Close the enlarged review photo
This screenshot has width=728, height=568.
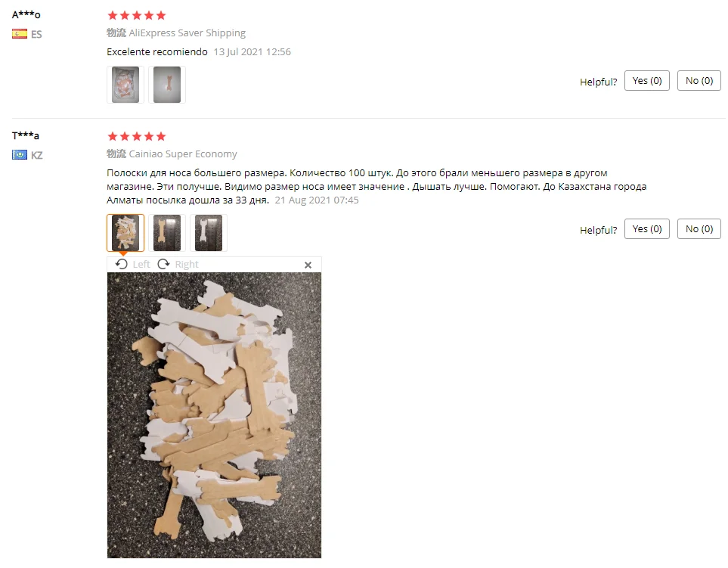(x=308, y=265)
